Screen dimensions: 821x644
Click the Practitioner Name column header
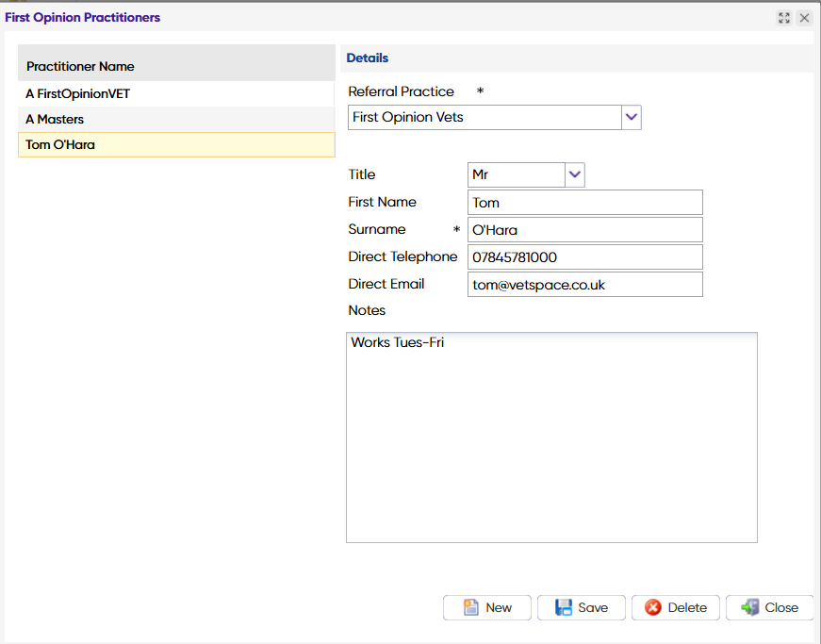176,67
